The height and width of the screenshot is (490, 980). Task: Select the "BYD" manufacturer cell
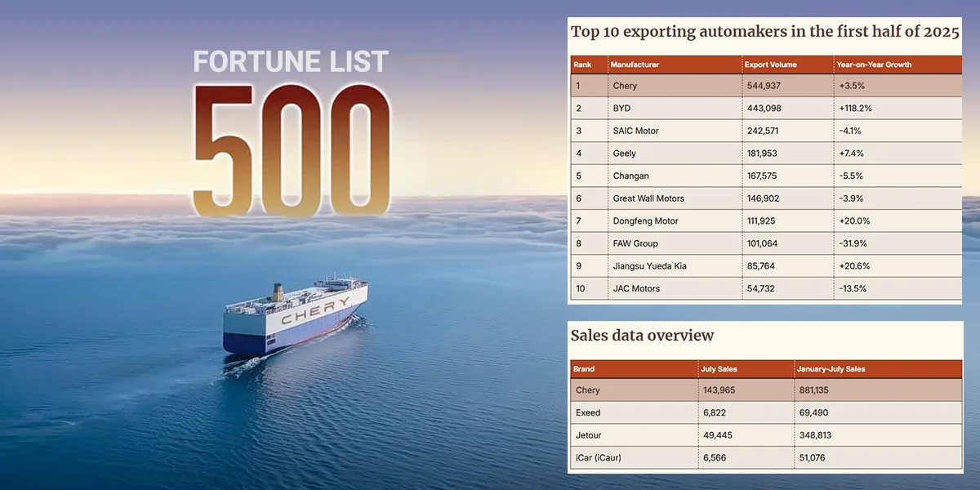coord(621,108)
